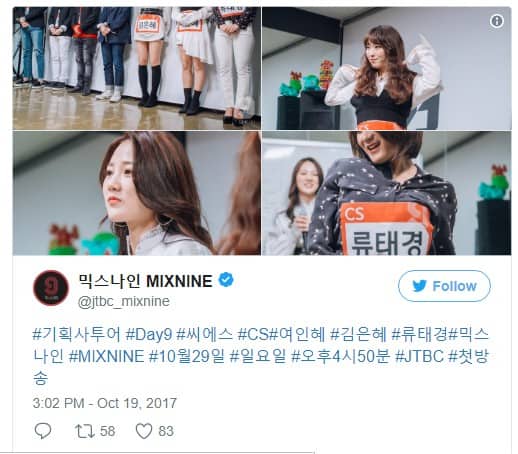Viewport: 518px width, 454px height.
Task: Open tweet timestamp 3:02 PM Oct 19, 2017
Action: pyautogui.click(x=105, y=403)
